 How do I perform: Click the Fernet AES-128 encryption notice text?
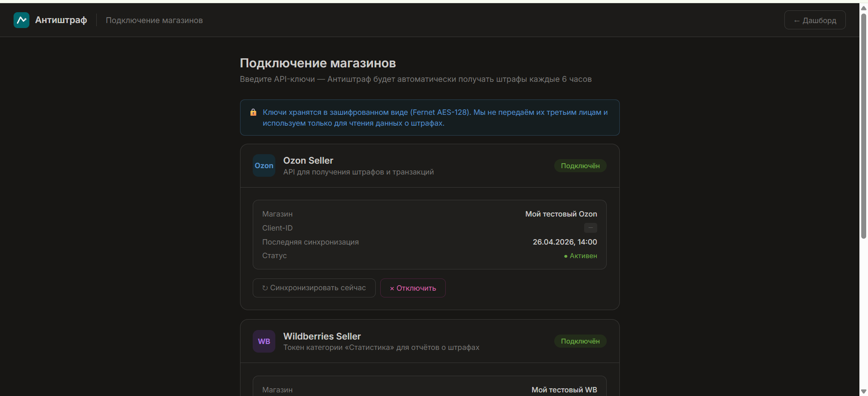pyautogui.click(x=435, y=118)
